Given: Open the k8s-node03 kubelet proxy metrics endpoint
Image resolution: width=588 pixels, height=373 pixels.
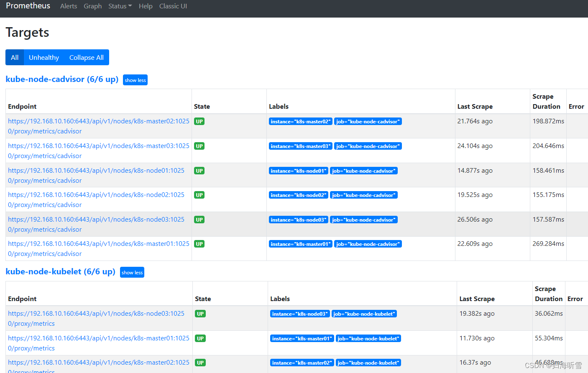Looking at the screenshot, I should click(96, 318).
